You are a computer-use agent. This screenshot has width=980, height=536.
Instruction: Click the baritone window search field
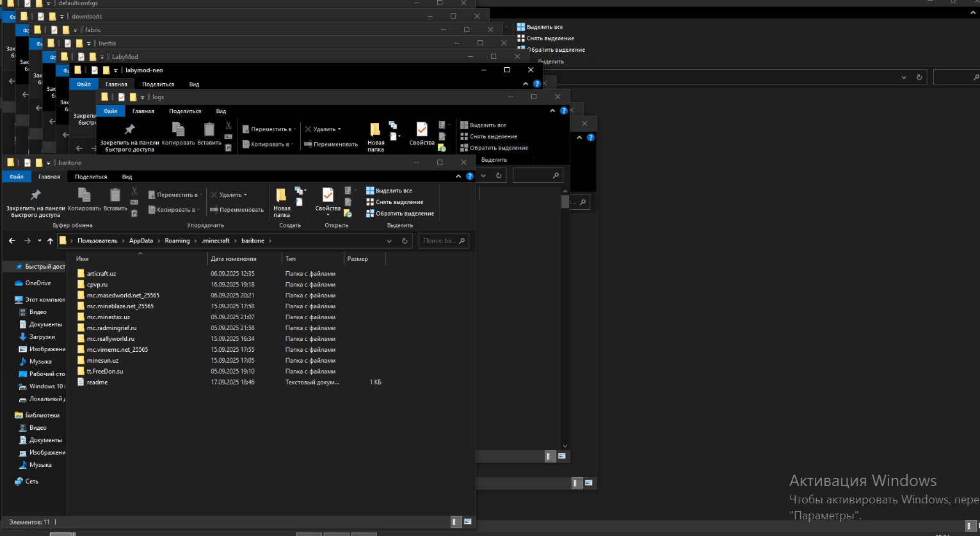point(439,241)
